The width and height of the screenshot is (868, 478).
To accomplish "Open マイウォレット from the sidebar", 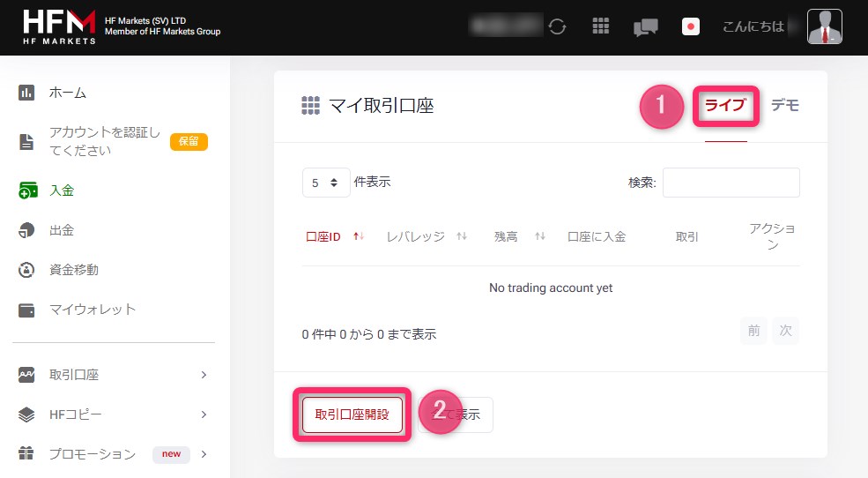I will (92, 310).
